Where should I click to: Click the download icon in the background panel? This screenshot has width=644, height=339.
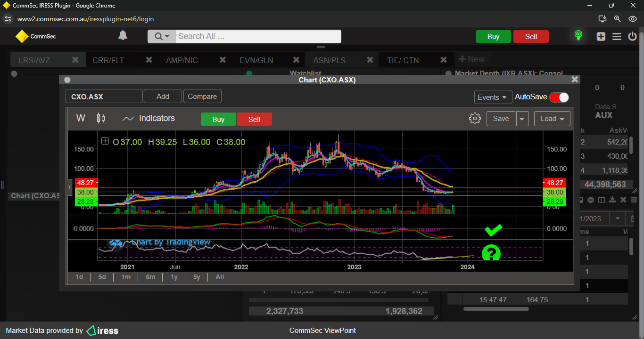(x=612, y=200)
